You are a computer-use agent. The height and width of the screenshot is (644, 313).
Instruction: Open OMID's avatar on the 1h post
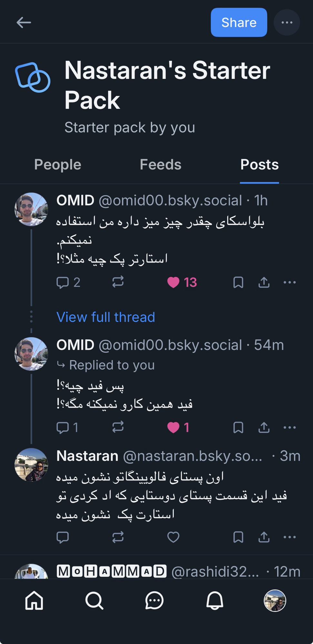pyautogui.click(x=31, y=209)
